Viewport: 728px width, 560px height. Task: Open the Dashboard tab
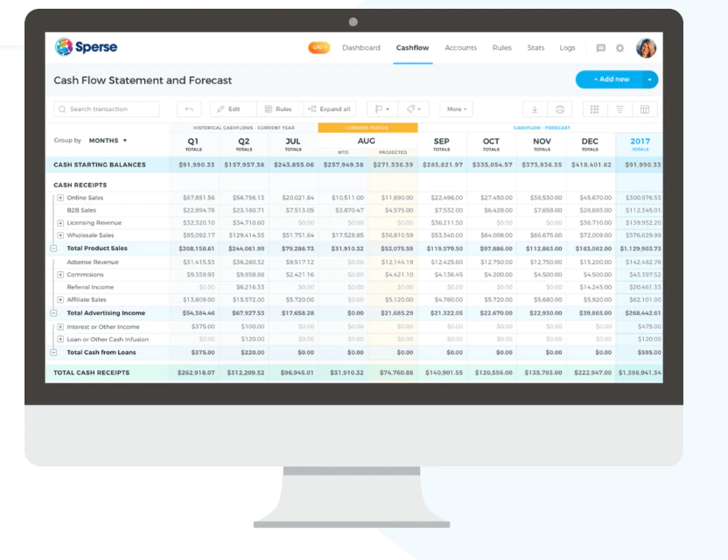point(360,47)
